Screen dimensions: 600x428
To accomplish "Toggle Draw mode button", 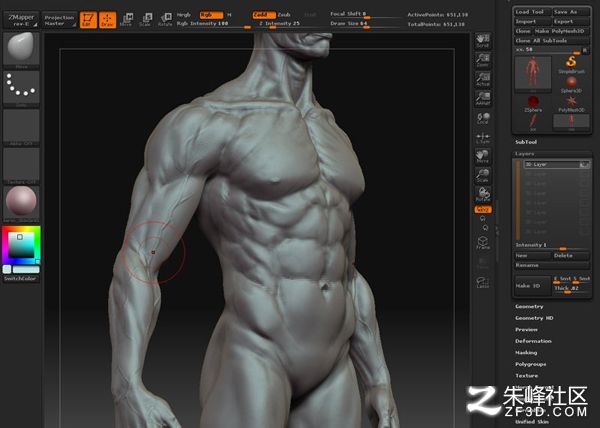I will [108, 20].
